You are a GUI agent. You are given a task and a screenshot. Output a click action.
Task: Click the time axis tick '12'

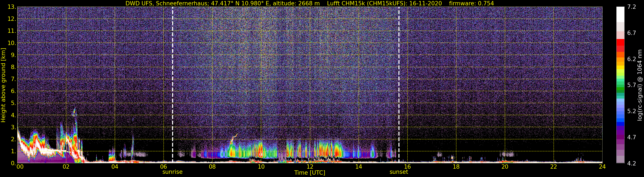[x=310, y=167]
